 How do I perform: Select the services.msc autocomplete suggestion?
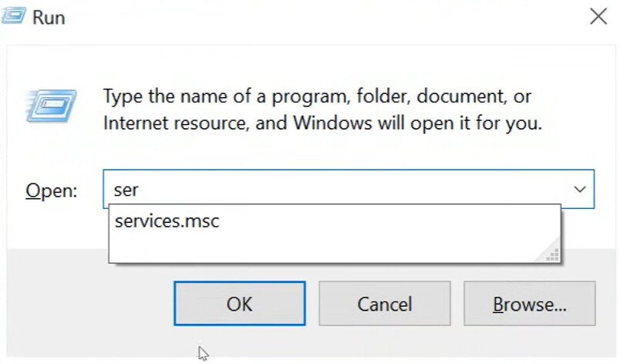(167, 221)
